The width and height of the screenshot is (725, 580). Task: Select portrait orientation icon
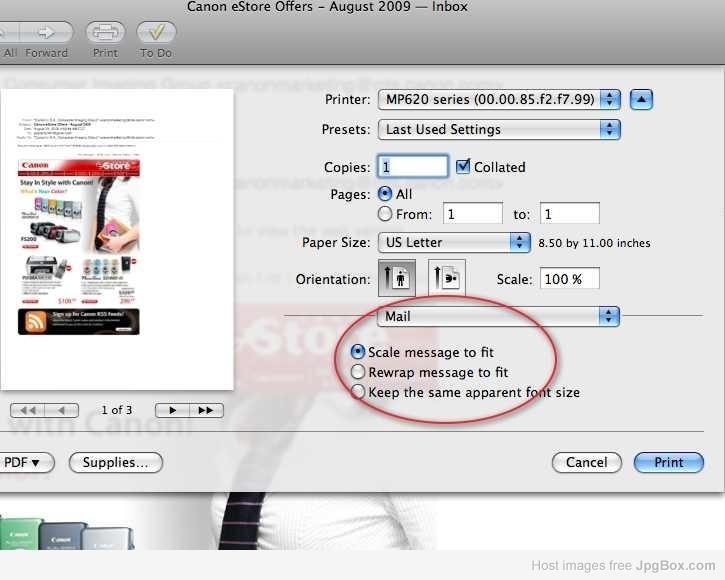click(x=397, y=278)
